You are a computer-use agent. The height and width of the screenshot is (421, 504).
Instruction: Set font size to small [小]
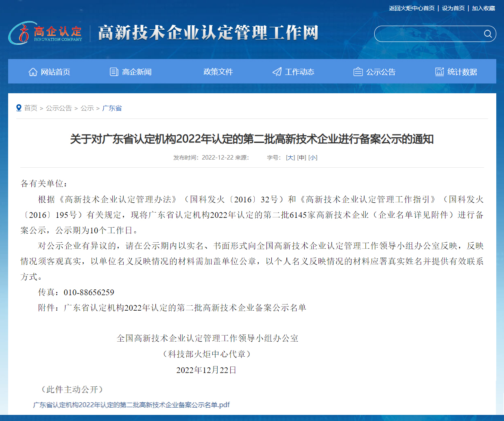pyautogui.click(x=313, y=158)
